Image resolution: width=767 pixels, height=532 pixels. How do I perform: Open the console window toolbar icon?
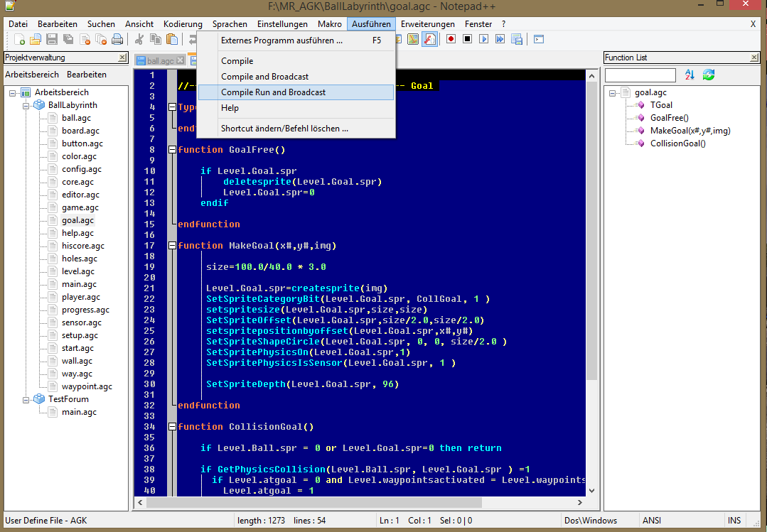click(x=539, y=38)
